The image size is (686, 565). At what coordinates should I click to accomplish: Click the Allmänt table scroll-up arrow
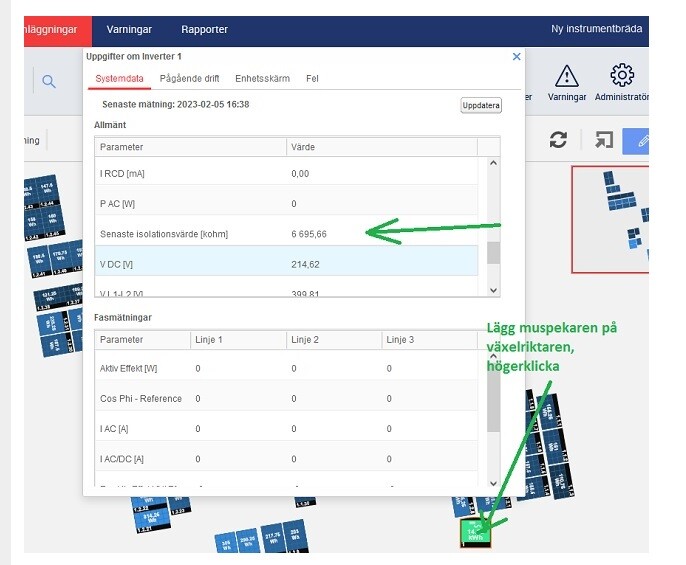pyautogui.click(x=494, y=163)
